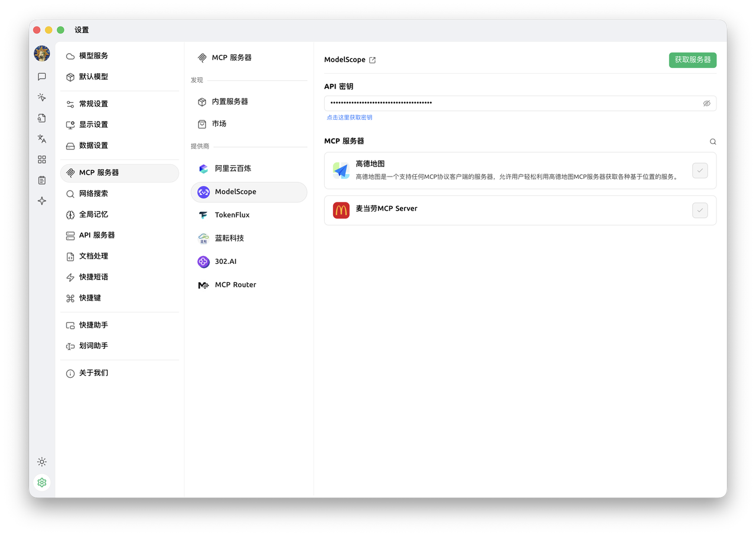Open the translate icon in the sidebar

(42, 139)
